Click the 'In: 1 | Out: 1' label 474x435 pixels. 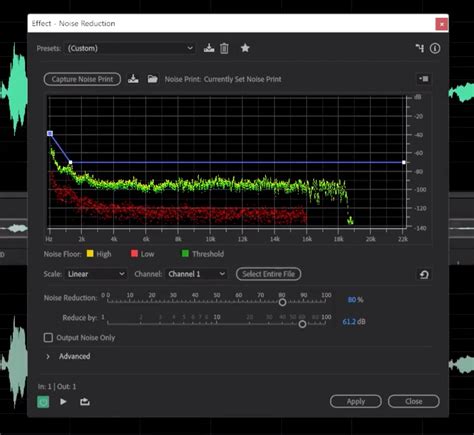point(57,387)
